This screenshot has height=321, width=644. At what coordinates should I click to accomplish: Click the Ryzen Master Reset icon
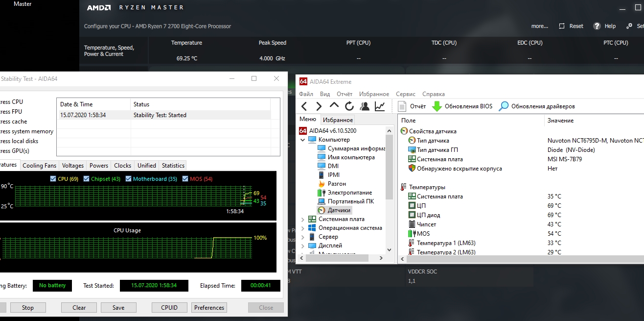(561, 26)
